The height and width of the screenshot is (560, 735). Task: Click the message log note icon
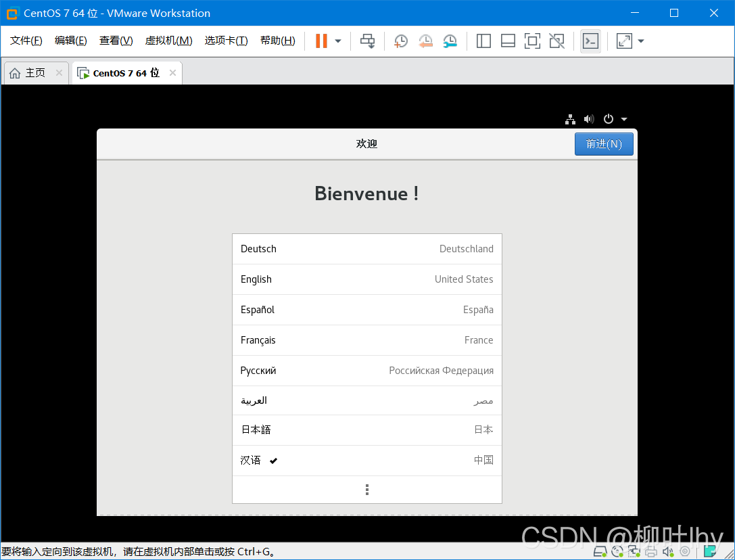click(x=710, y=552)
